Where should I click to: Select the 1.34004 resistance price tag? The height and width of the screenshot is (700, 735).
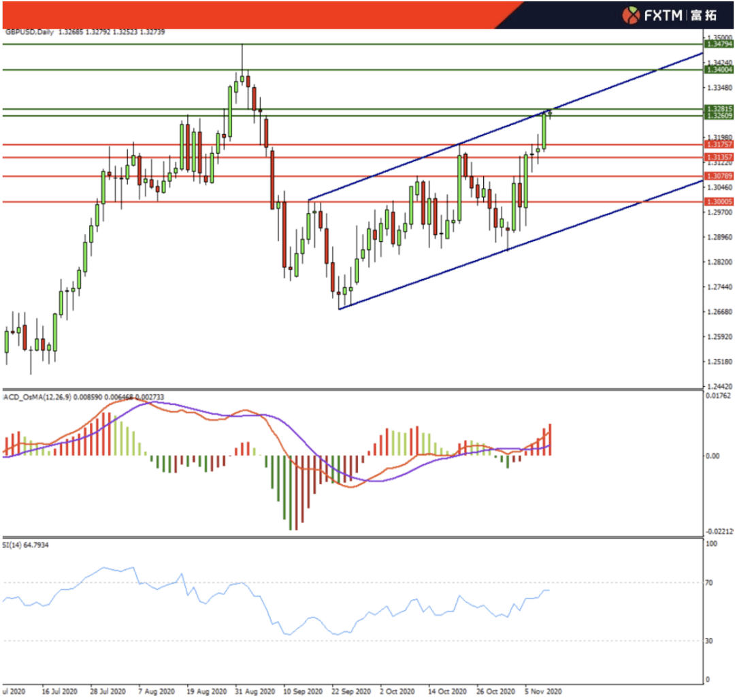point(720,69)
